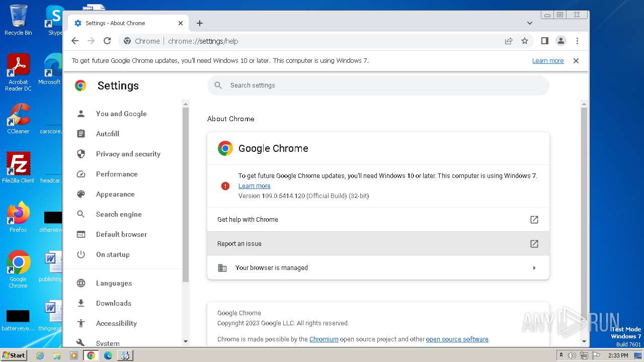Image resolution: width=644 pixels, height=362 pixels.
Task: View site information icon in address bar
Action: (127, 41)
